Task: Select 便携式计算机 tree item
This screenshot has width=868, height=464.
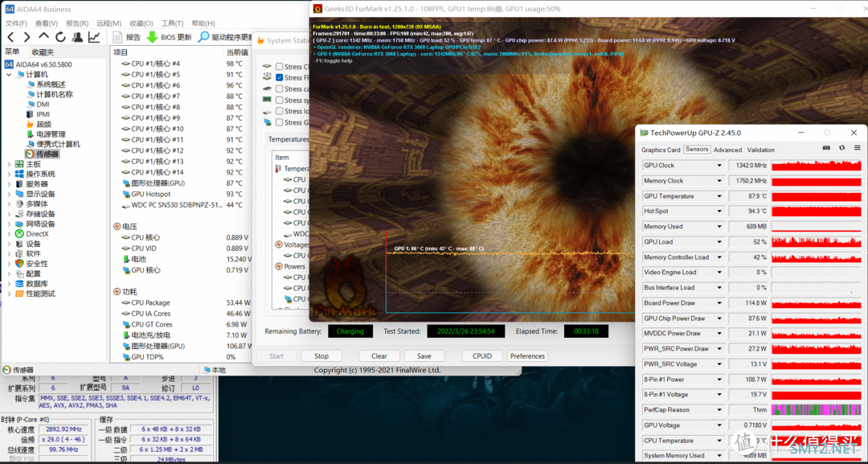Action: [53, 144]
